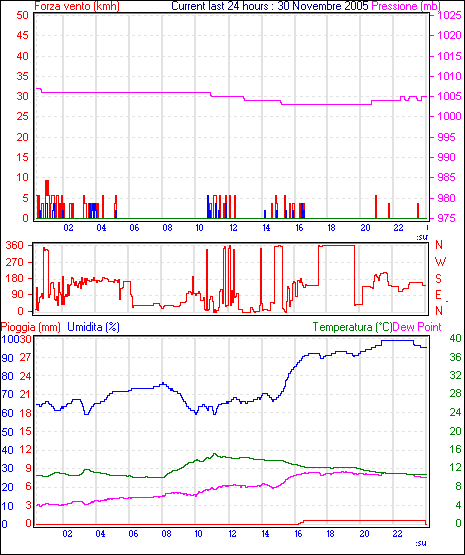Select the 'Current last 24 hours : 30 Novembre 2005' heading
The width and height of the screenshot is (465, 555).
(x=270, y=6)
